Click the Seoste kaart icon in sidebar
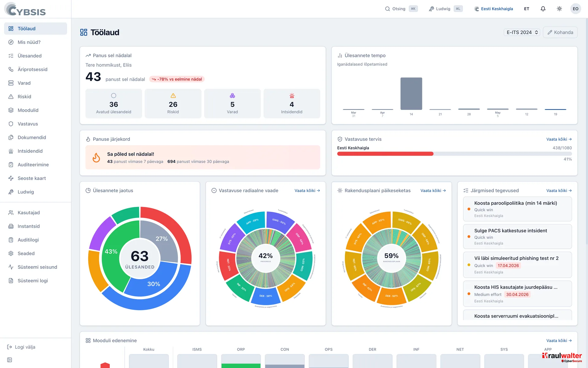 (11, 178)
